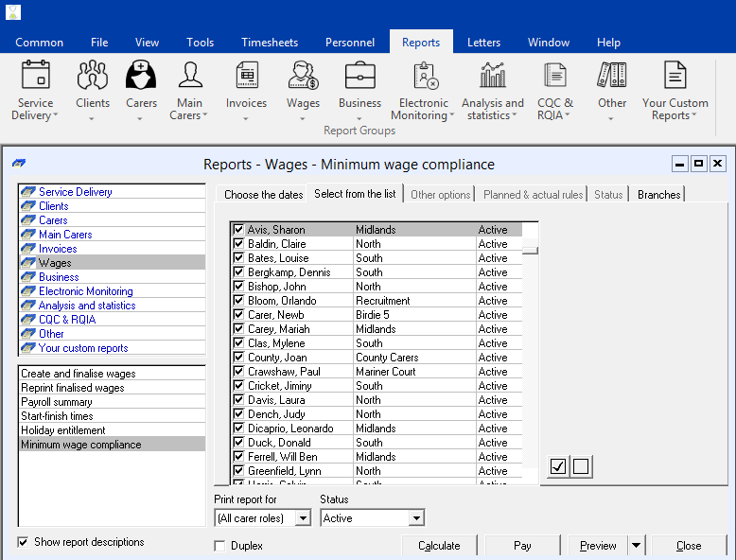The image size is (736, 560).
Task: Select the Invoices ribbon icon
Action: (246, 76)
